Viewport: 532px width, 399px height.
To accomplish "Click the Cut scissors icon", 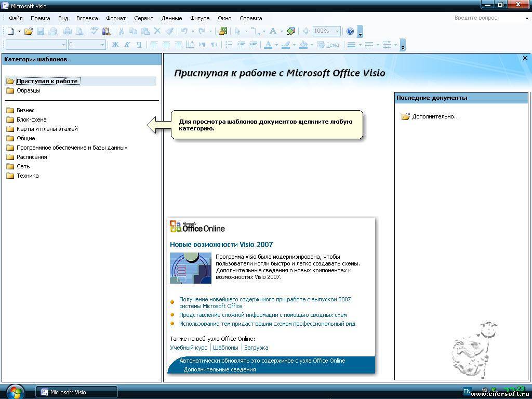I will (121, 31).
